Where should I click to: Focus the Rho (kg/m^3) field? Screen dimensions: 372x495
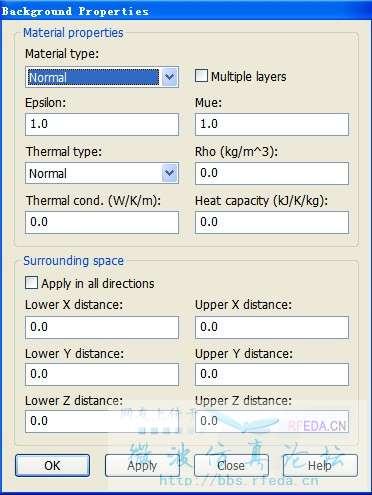(x=272, y=173)
